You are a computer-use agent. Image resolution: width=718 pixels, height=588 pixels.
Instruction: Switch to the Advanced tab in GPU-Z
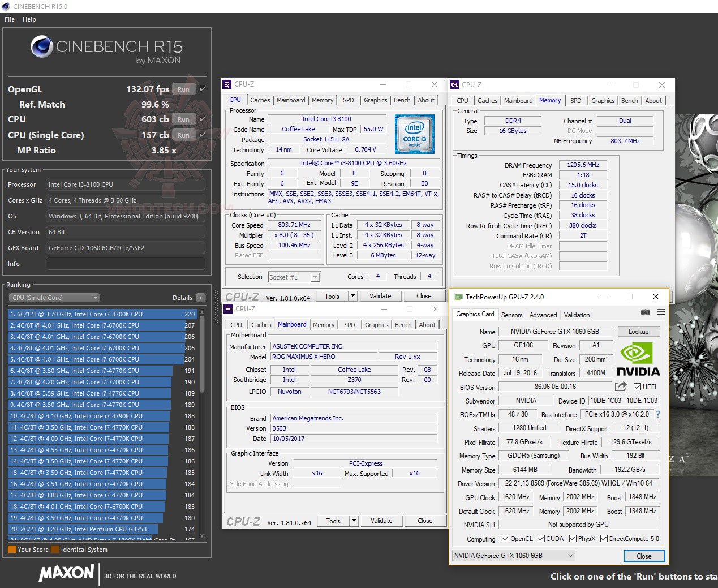click(x=543, y=315)
